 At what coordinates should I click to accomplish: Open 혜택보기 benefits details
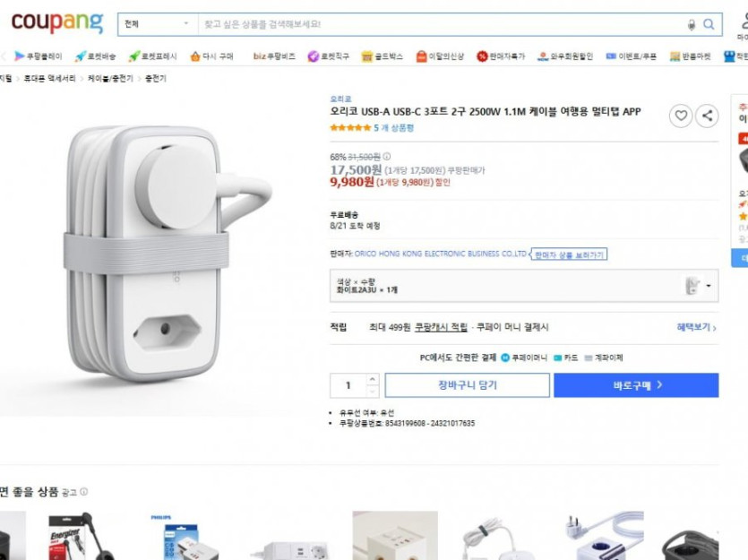[x=695, y=328]
